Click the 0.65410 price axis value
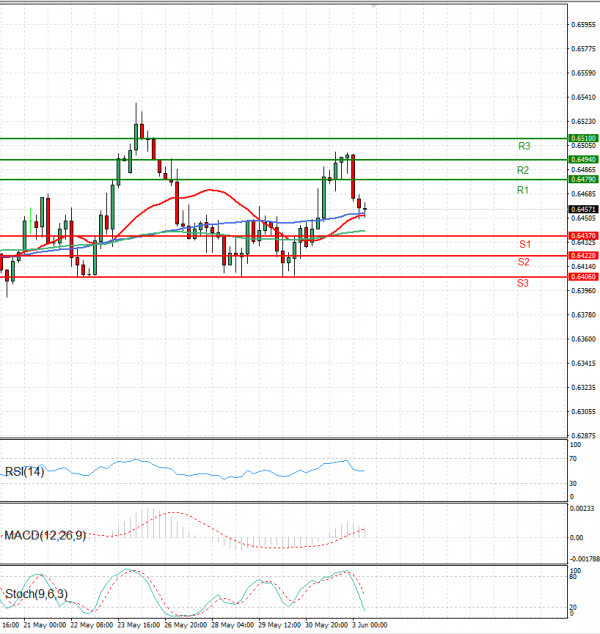 (583, 97)
